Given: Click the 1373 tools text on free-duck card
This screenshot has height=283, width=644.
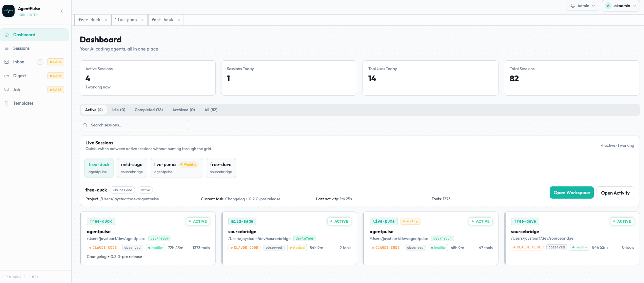Looking at the screenshot, I should point(201,248).
